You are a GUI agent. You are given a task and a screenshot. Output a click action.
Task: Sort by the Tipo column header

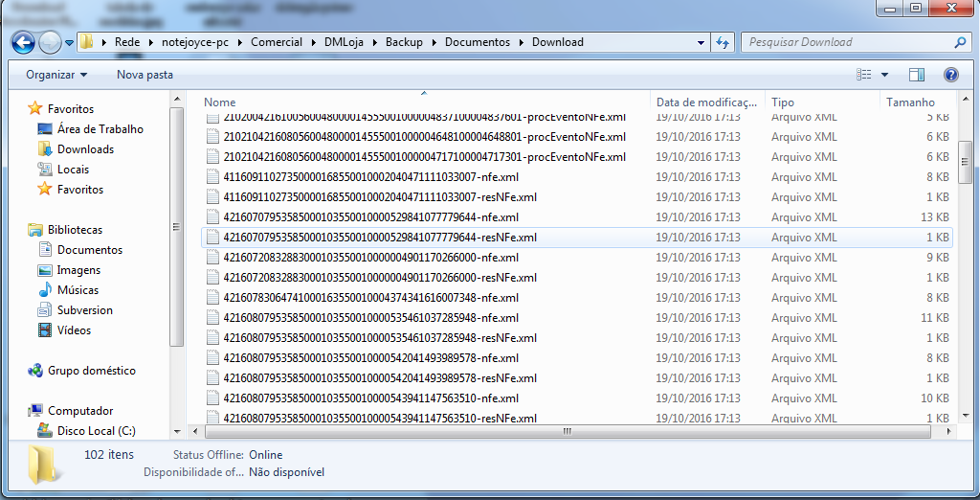(x=783, y=102)
